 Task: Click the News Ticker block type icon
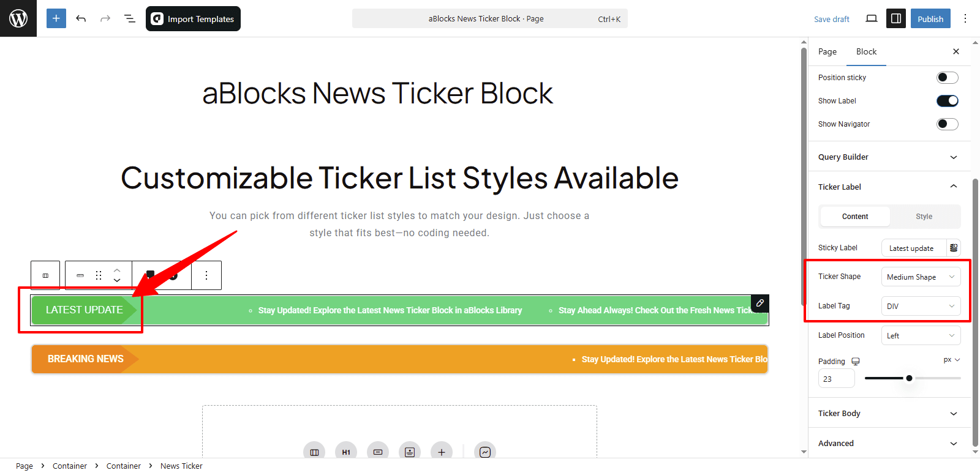[80, 275]
